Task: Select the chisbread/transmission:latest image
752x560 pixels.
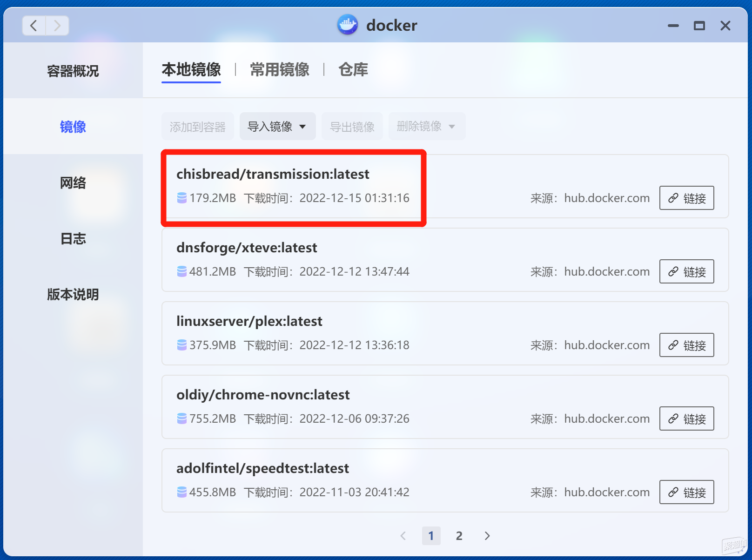Action: 445,186
